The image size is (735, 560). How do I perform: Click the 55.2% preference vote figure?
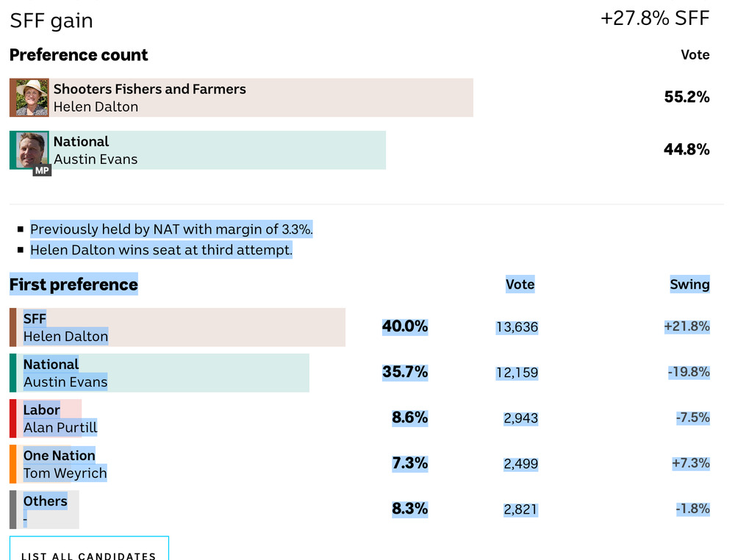(x=686, y=97)
